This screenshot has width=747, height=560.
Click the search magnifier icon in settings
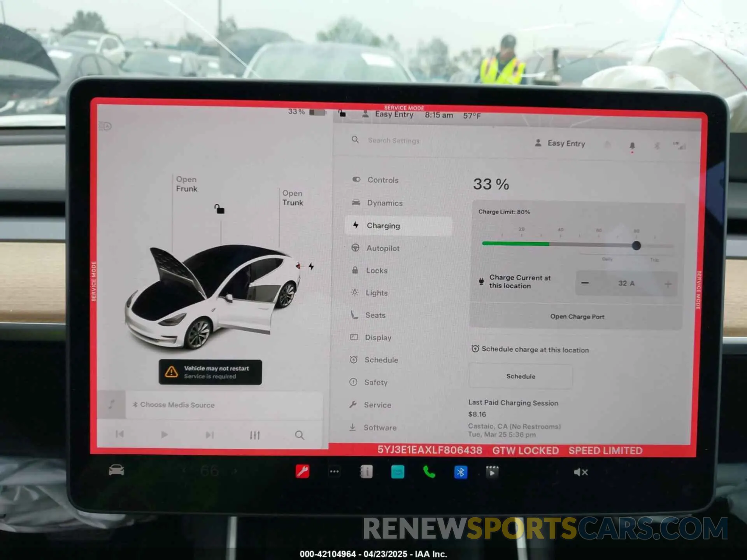355,140
